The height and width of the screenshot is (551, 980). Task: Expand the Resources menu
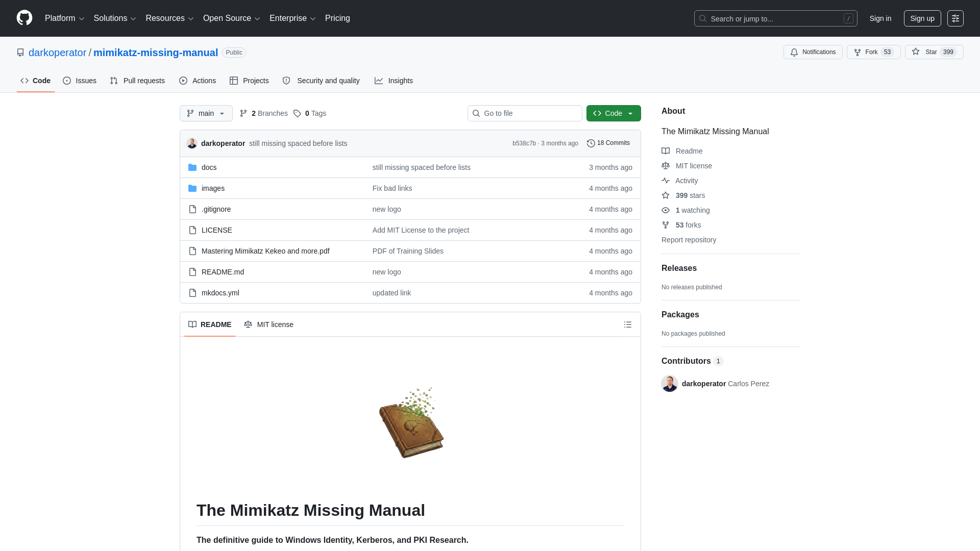pos(169,18)
